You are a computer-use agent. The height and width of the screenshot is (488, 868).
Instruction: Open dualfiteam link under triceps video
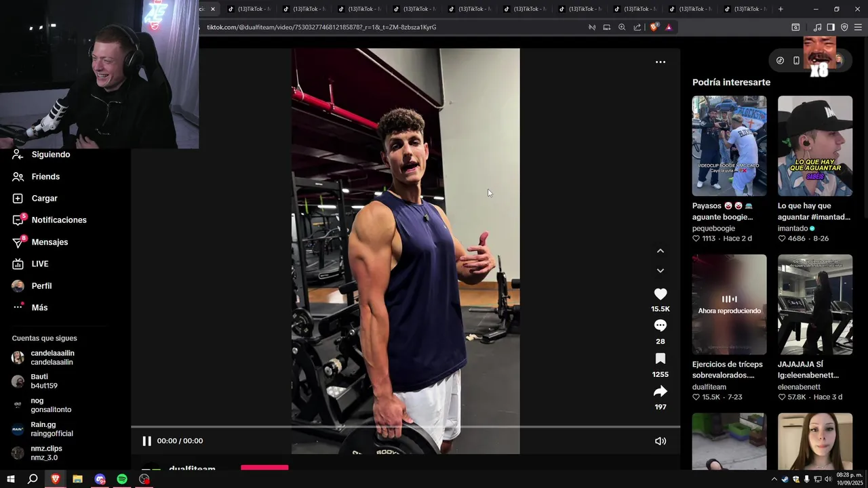[x=709, y=387]
